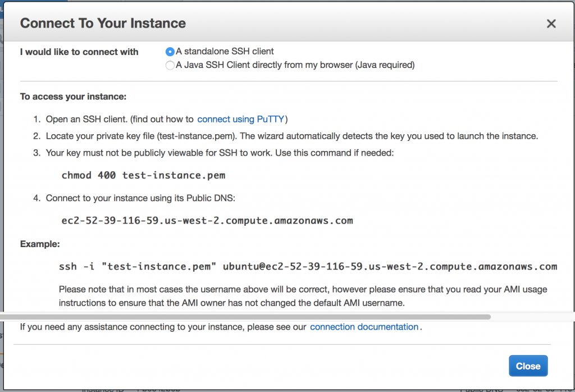Viewport: 575px width, 392px height.
Task: Select the standalone SSH client radio button
Action: coord(170,52)
